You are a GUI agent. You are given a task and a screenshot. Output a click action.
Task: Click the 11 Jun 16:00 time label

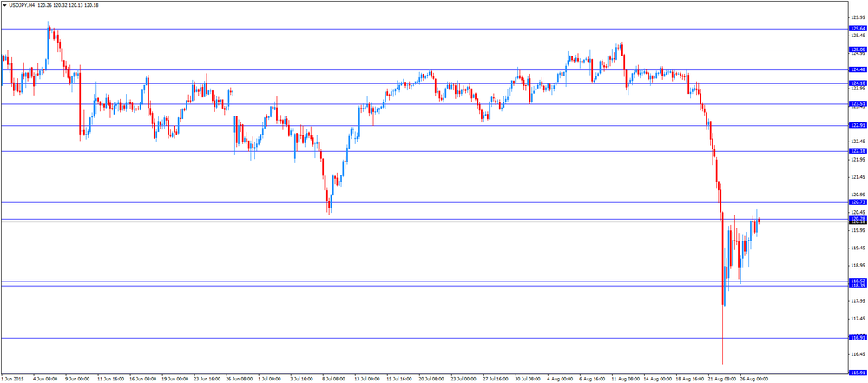pos(111,380)
